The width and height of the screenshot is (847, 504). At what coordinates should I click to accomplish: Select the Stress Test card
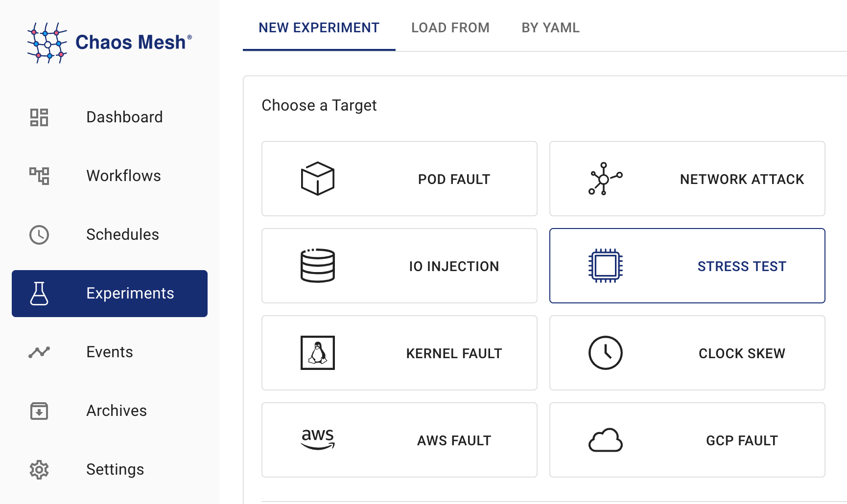pyautogui.click(x=687, y=266)
